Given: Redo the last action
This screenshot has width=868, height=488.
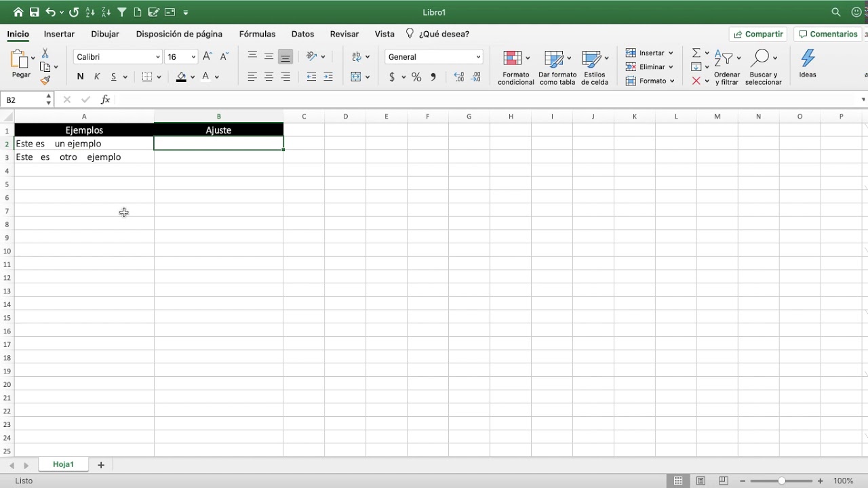Looking at the screenshot, I should click(x=74, y=12).
